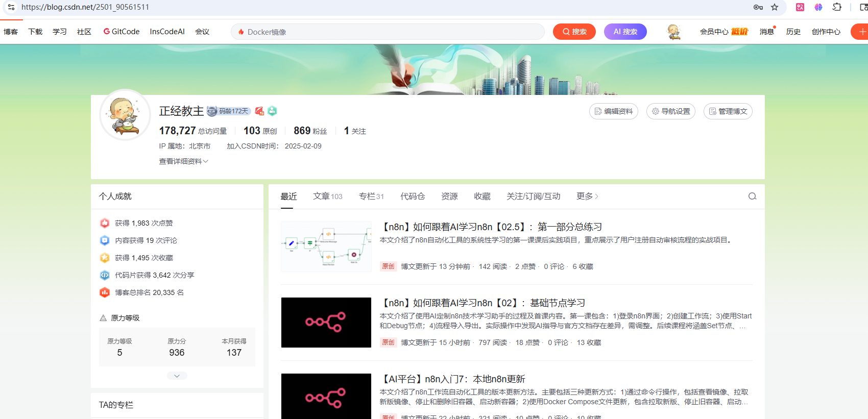Open 消息 notifications link
The image size is (868, 419).
click(766, 32)
